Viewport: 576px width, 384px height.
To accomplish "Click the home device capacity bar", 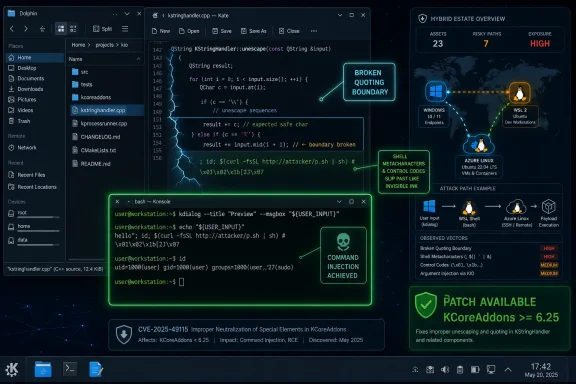I will pyautogui.click(x=38, y=231).
